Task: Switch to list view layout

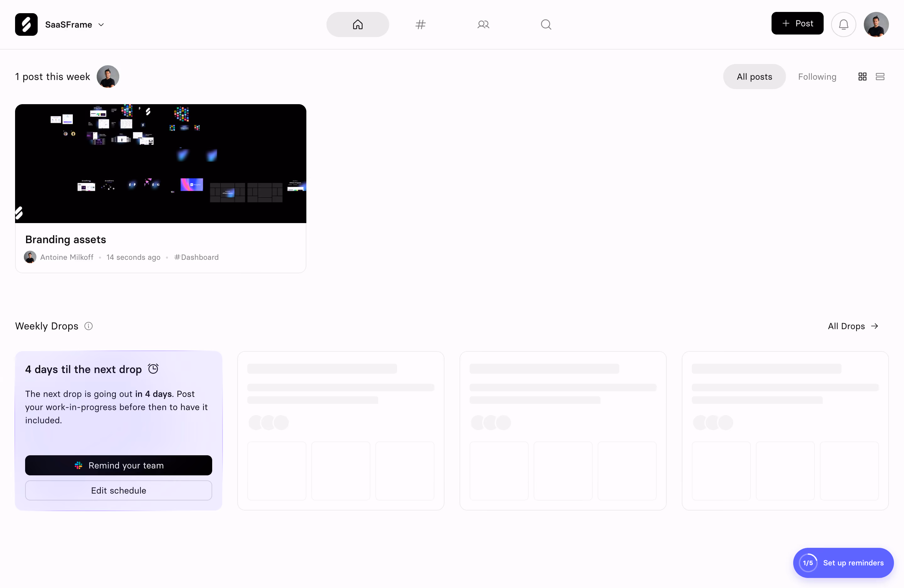Action: click(x=880, y=76)
